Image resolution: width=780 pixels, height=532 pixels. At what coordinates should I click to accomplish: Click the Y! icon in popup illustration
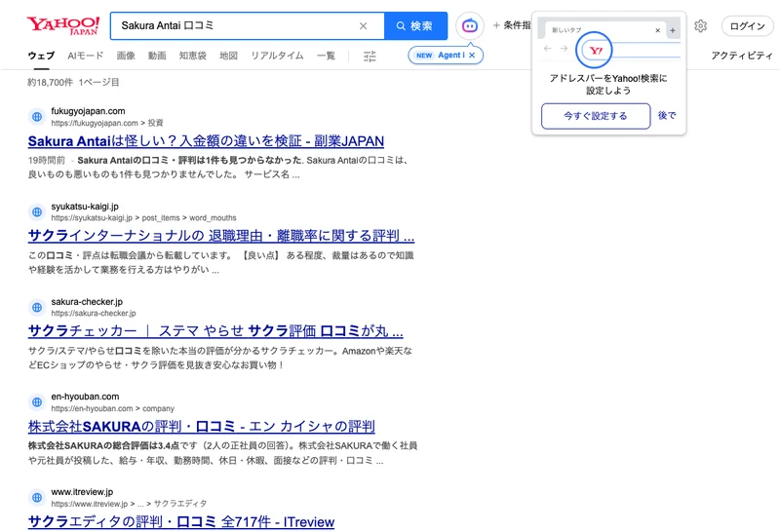(x=596, y=51)
